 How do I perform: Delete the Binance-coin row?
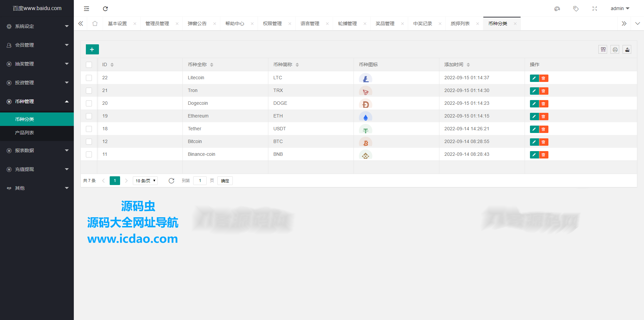544,155
